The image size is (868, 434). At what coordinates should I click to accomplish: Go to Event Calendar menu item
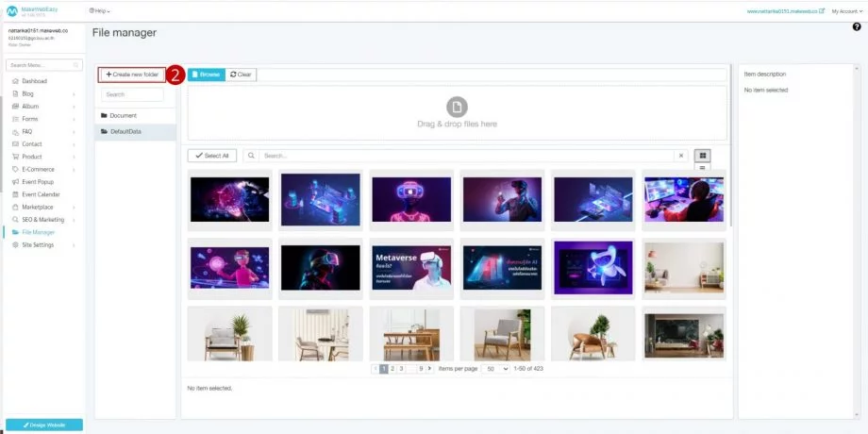[41, 194]
